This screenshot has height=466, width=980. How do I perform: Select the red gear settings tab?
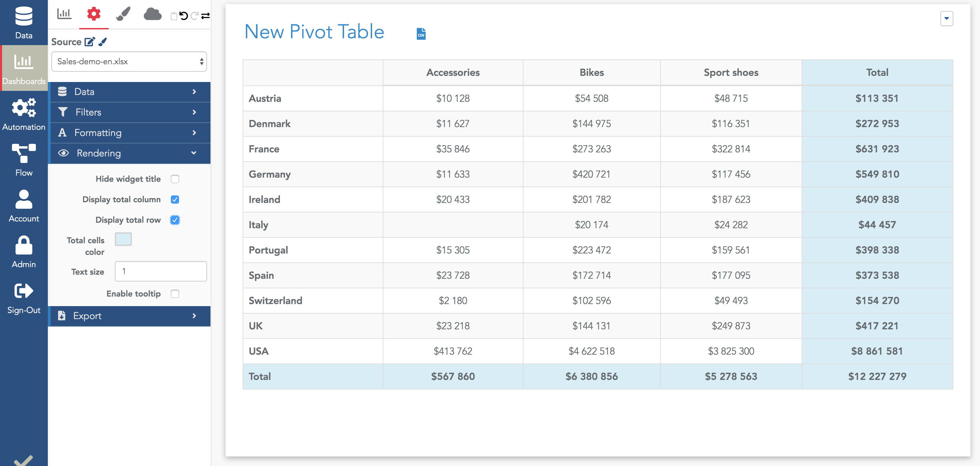(x=94, y=14)
